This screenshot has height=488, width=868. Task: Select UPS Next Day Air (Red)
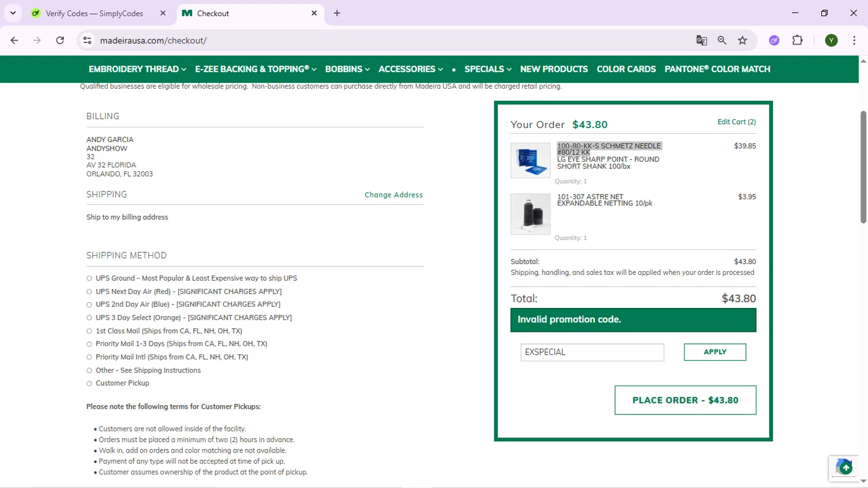[89, 292]
